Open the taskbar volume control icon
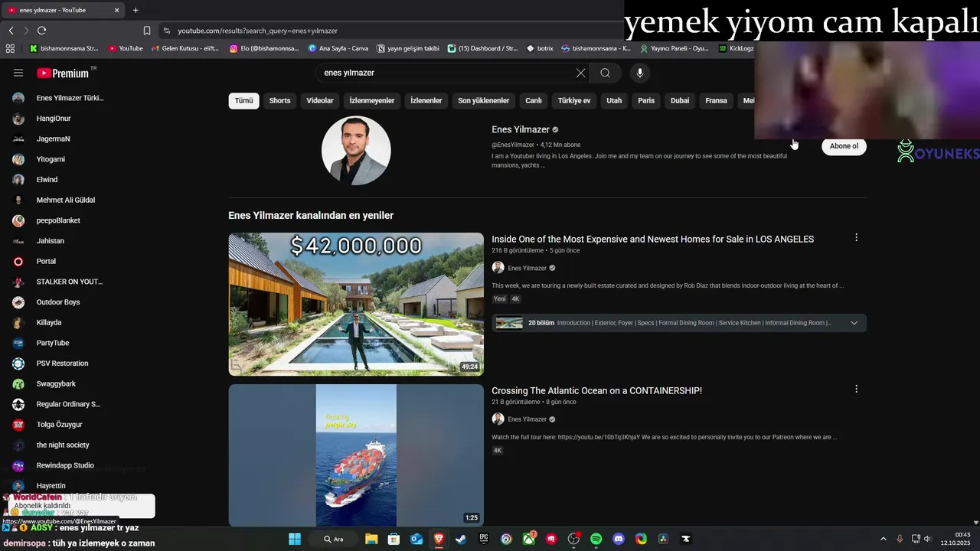Image resolution: width=980 pixels, height=551 pixels. [928, 539]
